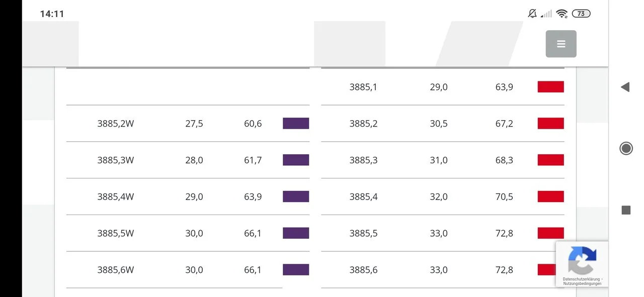Click the reCAPTCHA badge logo
The image size is (644, 297).
tap(582, 259)
